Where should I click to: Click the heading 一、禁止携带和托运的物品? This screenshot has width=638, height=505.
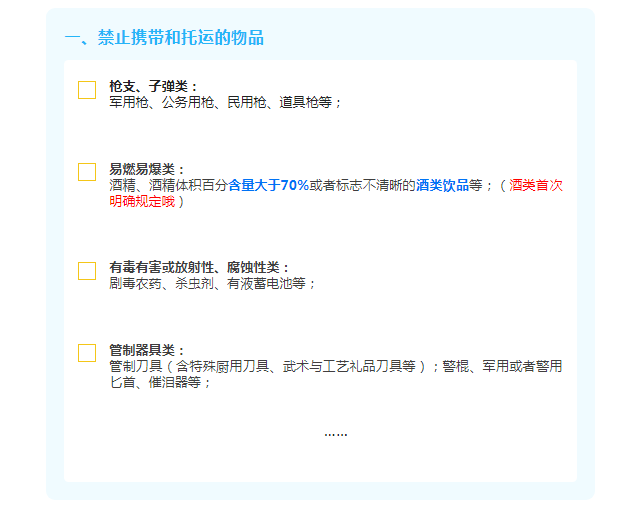(x=164, y=37)
